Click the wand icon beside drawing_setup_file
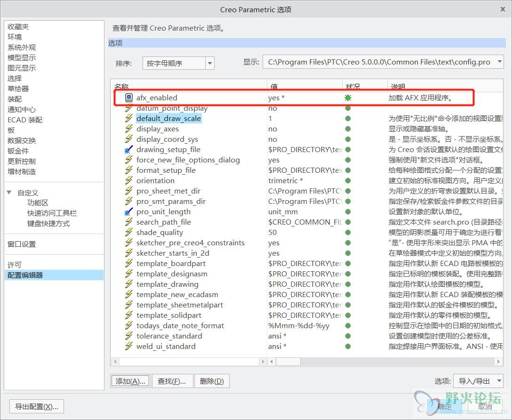 (x=128, y=150)
